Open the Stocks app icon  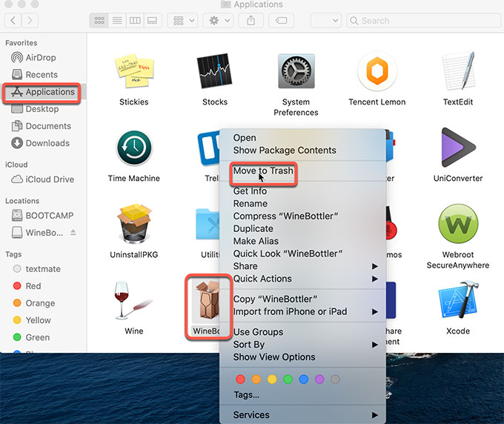[x=214, y=70]
